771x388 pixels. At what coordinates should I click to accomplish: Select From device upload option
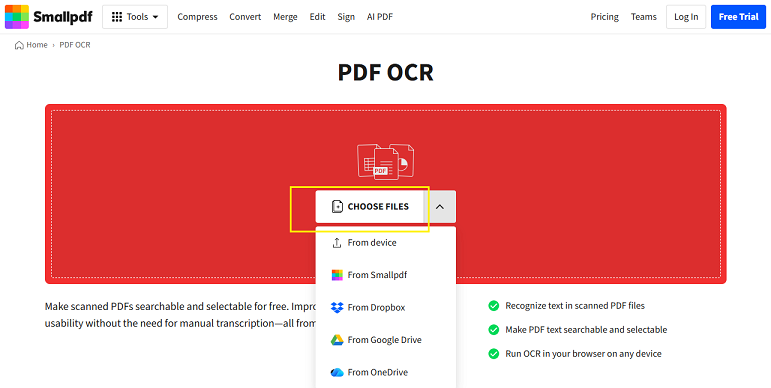386,242
